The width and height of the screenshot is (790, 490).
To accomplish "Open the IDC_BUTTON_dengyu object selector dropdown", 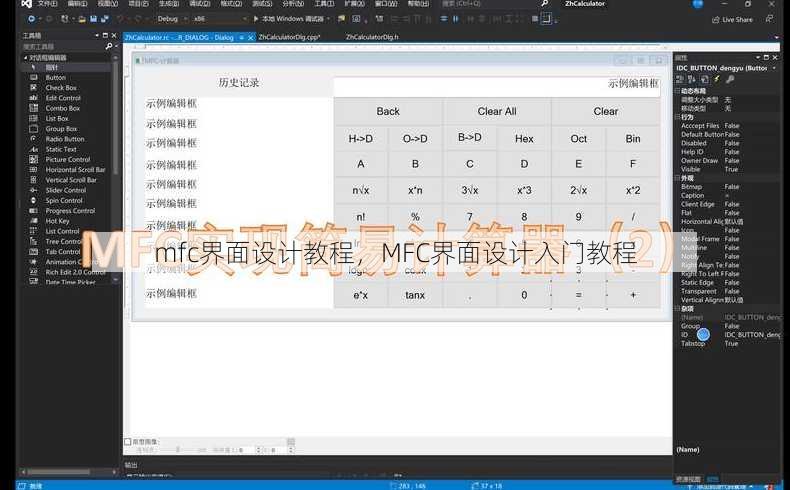I will [x=774, y=68].
